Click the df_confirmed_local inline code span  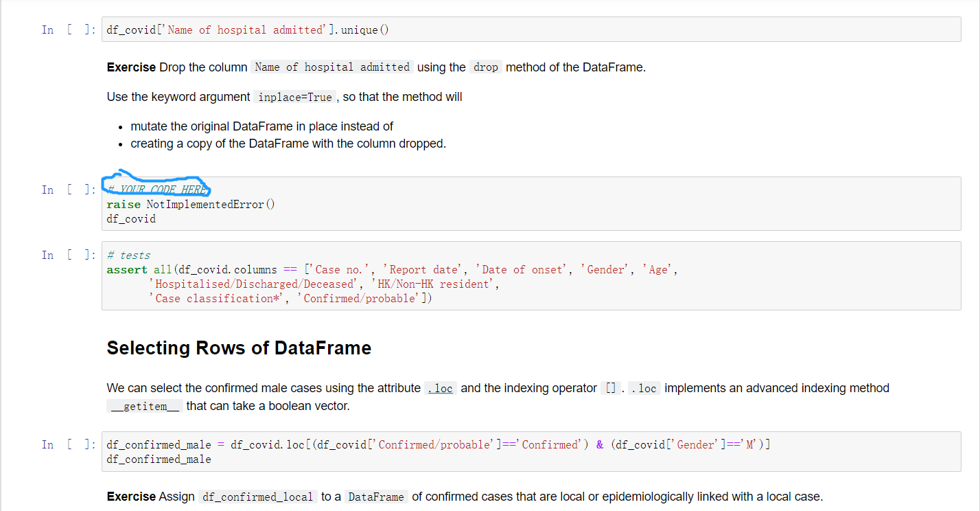258,496
